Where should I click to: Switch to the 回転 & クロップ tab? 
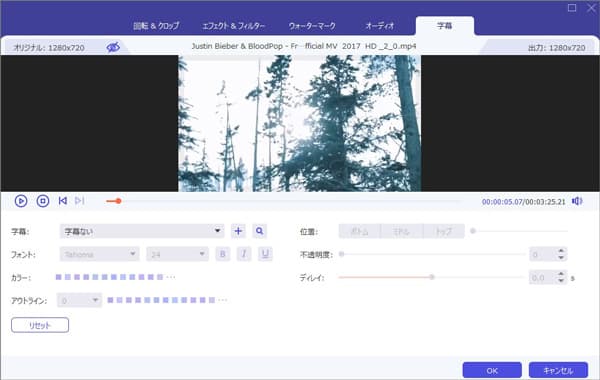(156, 26)
